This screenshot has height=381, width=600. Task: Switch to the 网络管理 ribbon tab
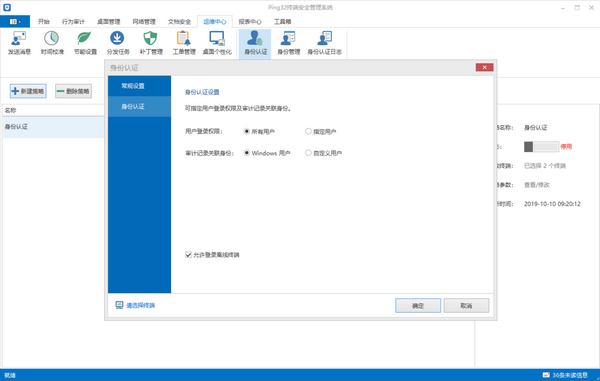144,22
